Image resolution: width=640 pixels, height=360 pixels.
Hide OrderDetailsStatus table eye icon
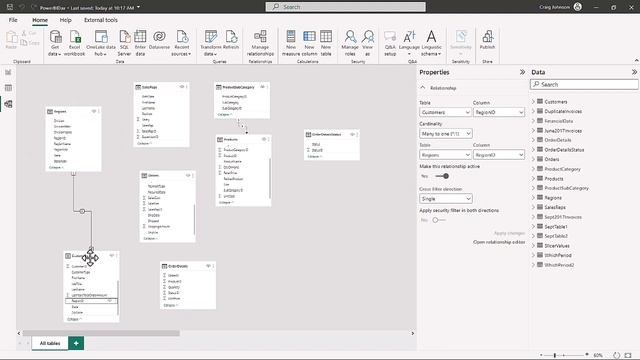pyautogui.click(x=352, y=134)
